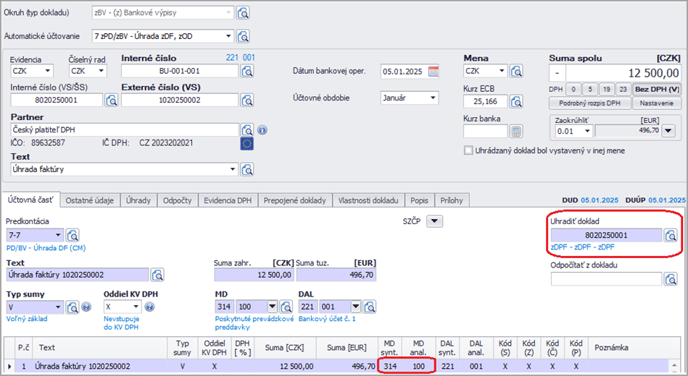Image resolution: width=688 pixels, height=376 pixels.
Task: Expand Predkontácia 7-7 dropdown
Action: [58, 235]
